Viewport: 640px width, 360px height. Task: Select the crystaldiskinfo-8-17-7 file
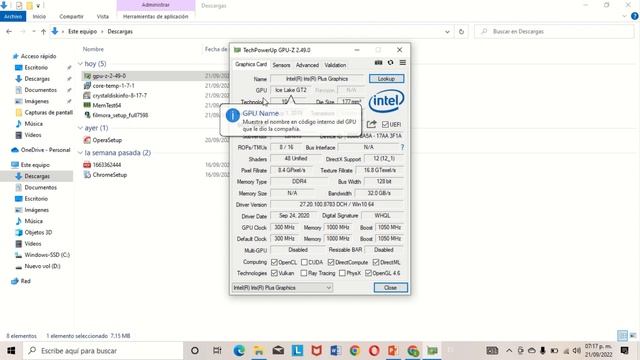click(x=119, y=96)
